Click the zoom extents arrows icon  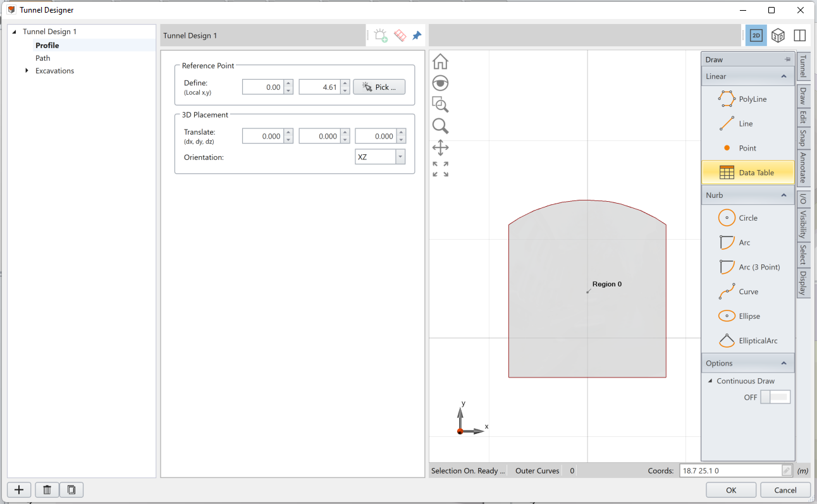tap(440, 169)
